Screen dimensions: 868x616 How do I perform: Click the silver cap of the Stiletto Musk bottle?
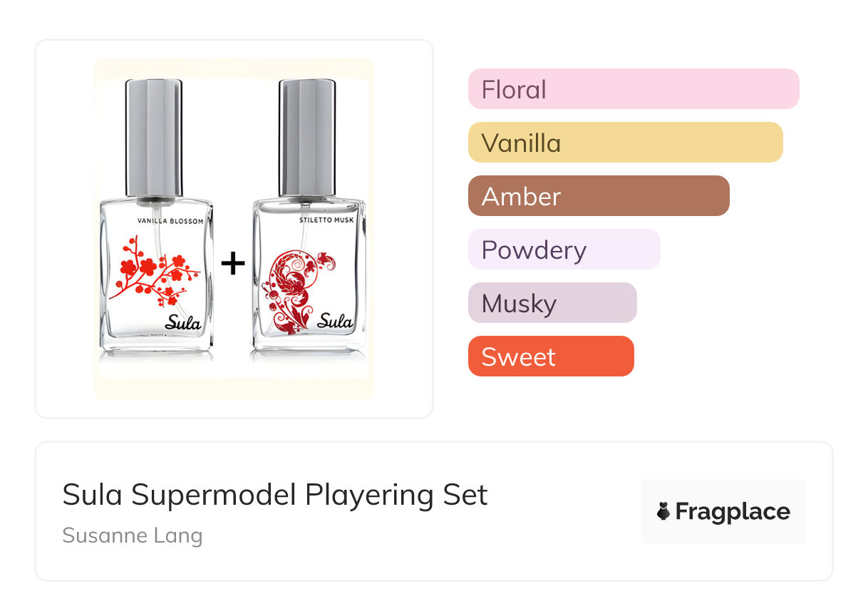(x=307, y=135)
